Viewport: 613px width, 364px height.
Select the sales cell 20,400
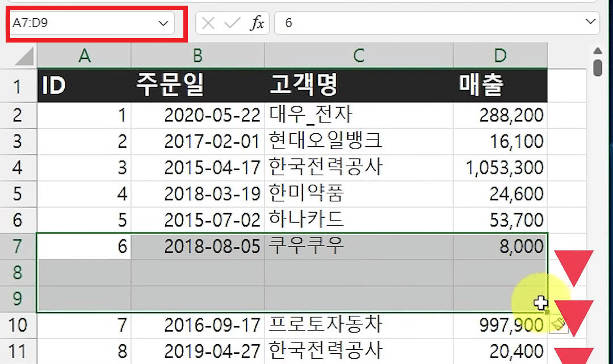click(501, 351)
